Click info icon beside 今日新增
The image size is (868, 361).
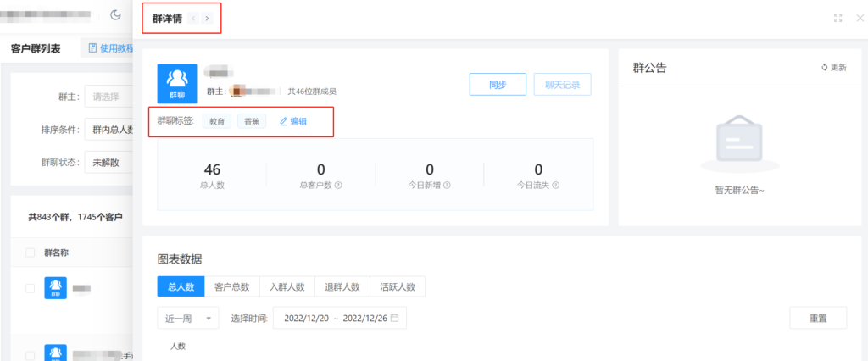(x=447, y=186)
